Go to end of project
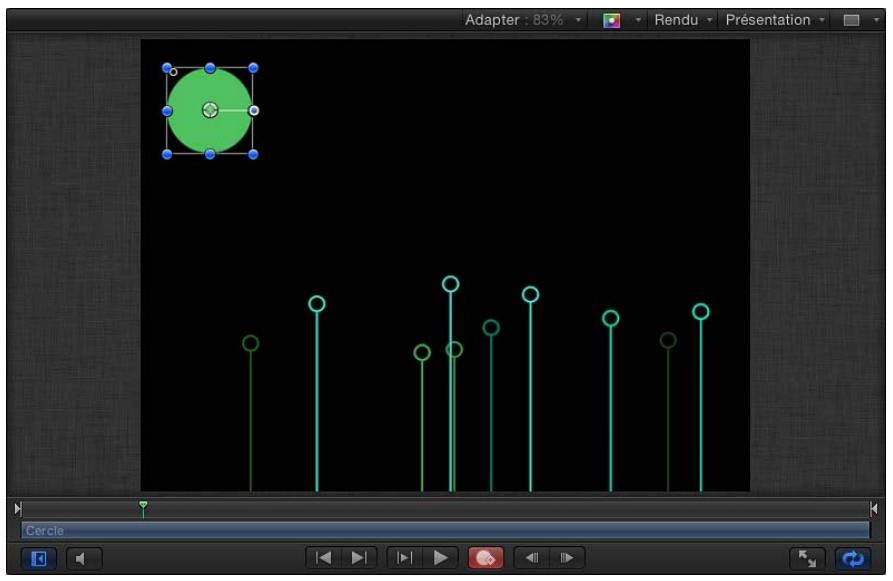This screenshot has height=581, width=893. [359, 558]
